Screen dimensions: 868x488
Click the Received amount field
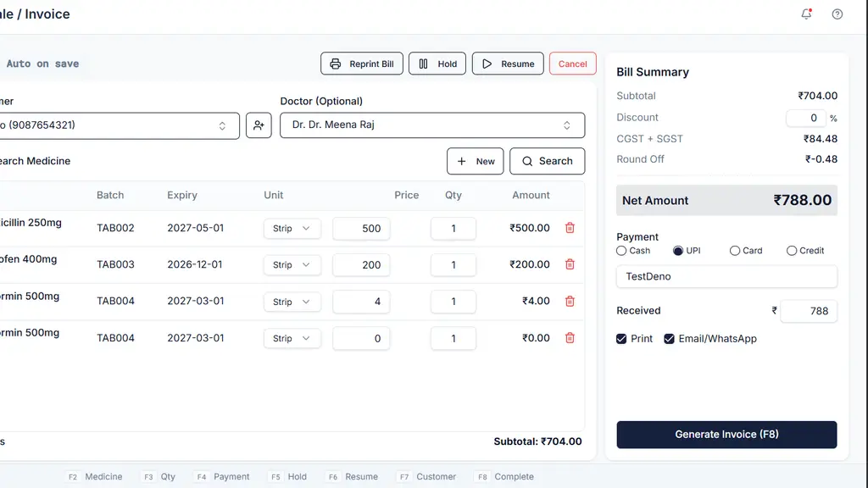tap(809, 311)
